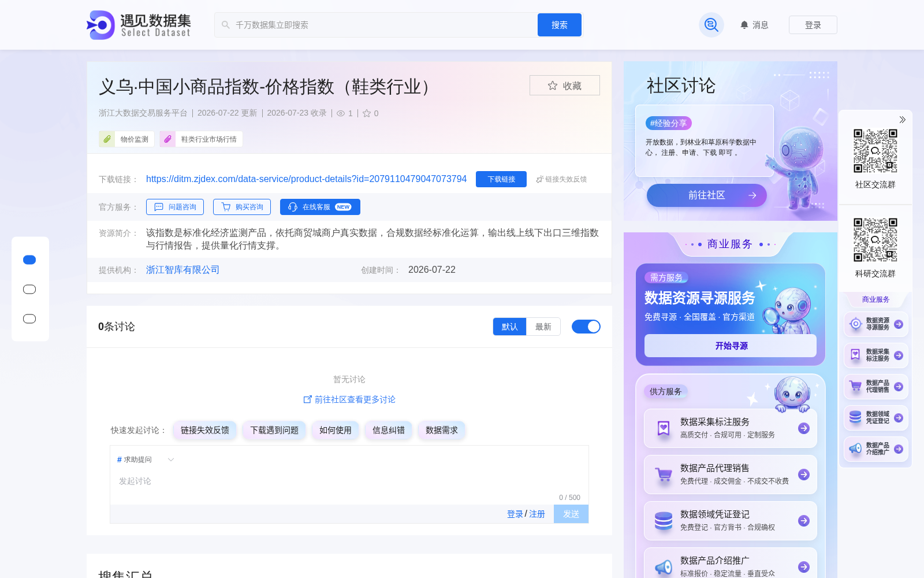924x578 pixels.
Task: Click the 前往社区 button
Action: (707, 195)
